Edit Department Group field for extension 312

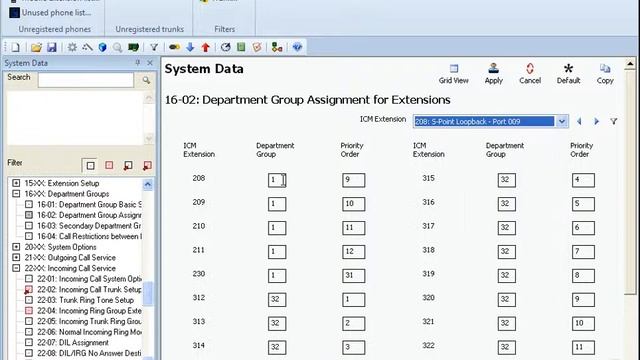[x=277, y=300]
